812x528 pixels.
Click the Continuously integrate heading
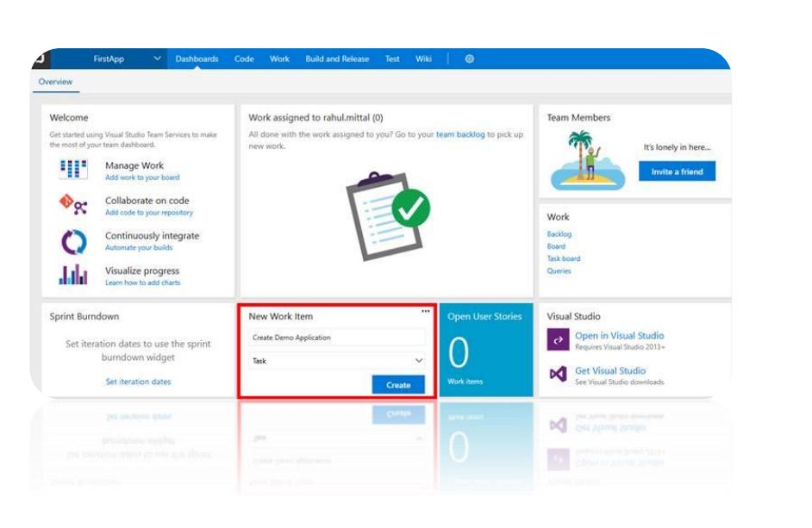[153, 235]
